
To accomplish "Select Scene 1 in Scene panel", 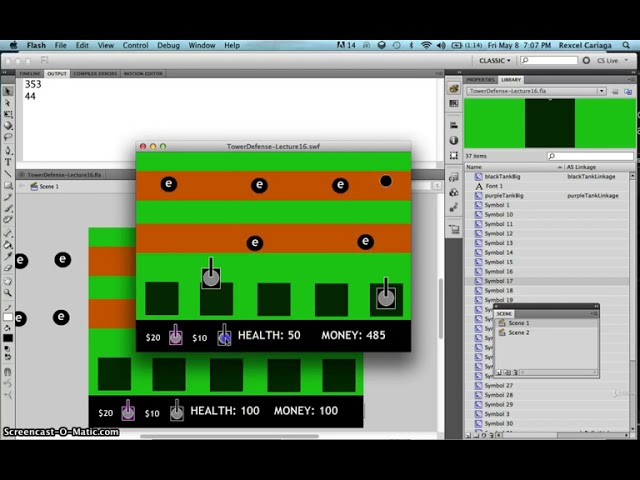I will point(546,323).
